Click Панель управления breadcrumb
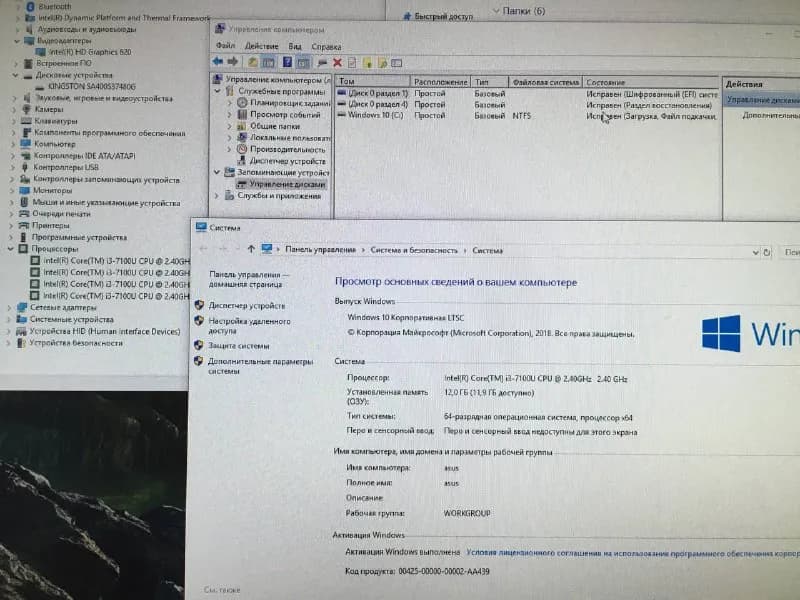This screenshot has height=600, width=800. pyautogui.click(x=320, y=249)
